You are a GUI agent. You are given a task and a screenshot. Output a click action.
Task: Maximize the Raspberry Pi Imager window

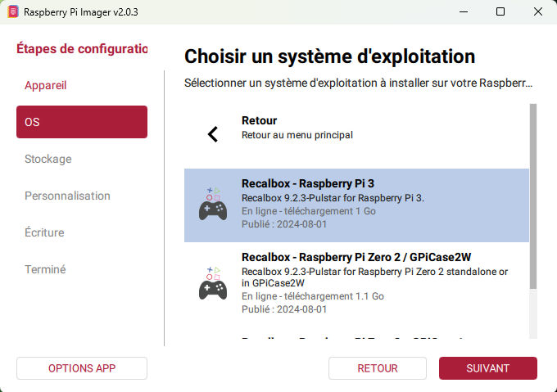(x=500, y=12)
